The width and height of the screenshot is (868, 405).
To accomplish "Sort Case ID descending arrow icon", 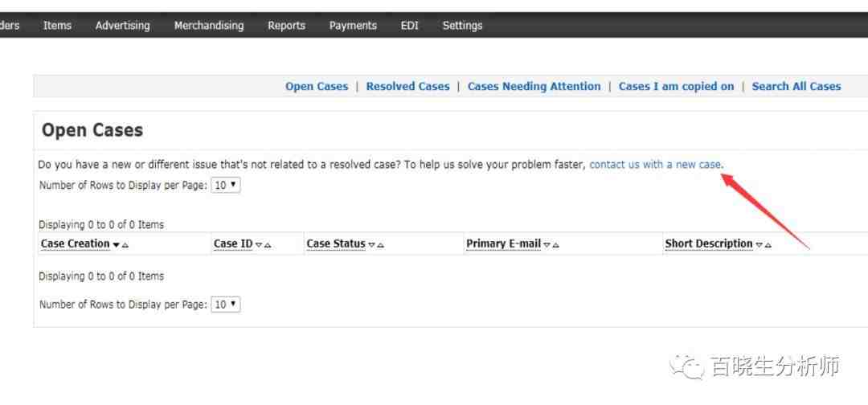I will [259, 244].
